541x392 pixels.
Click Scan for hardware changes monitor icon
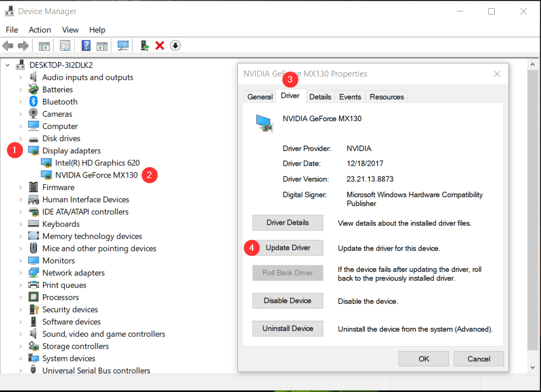click(x=123, y=46)
